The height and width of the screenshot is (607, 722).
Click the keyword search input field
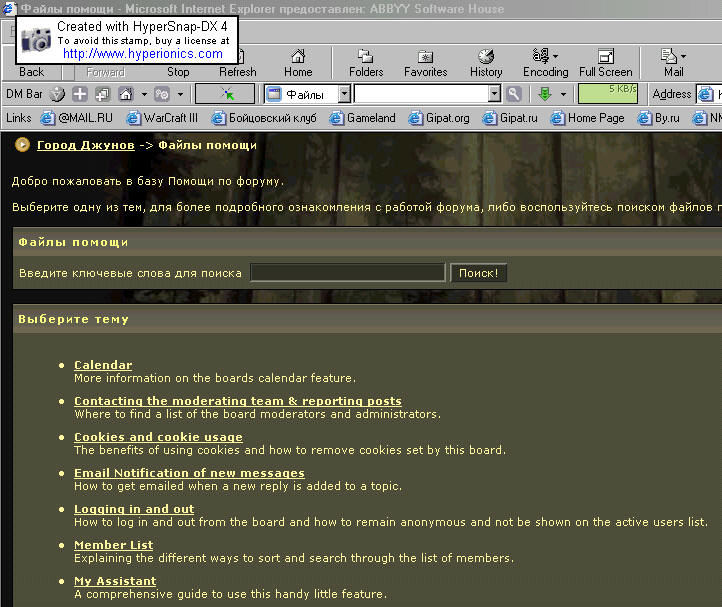[x=347, y=273]
